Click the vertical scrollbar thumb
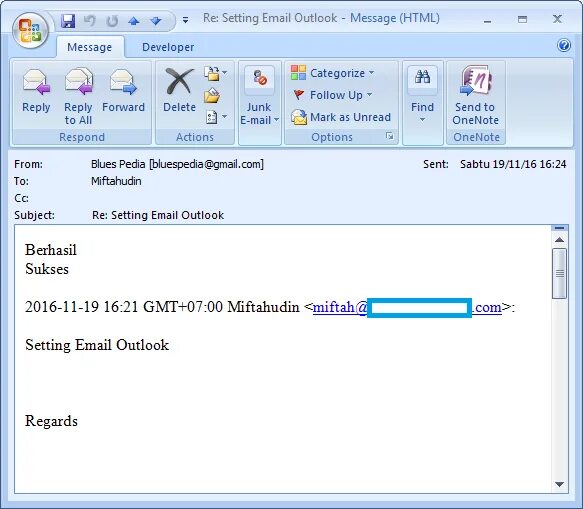Image resolution: width=583 pixels, height=509 pixels. (x=560, y=274)
